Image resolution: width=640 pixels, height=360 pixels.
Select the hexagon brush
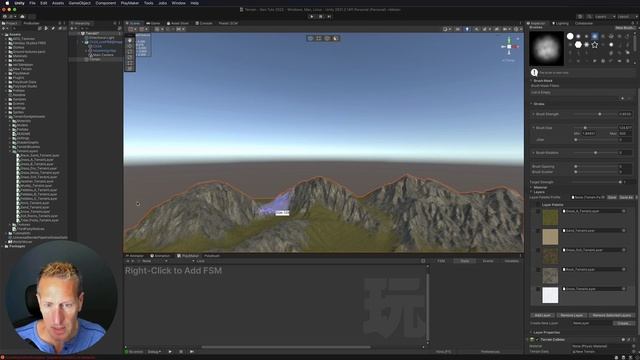click(578, 44)
